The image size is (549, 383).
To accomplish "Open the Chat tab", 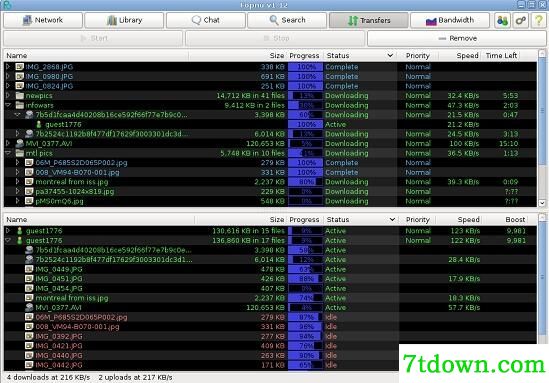I will (x=206, y=20).
